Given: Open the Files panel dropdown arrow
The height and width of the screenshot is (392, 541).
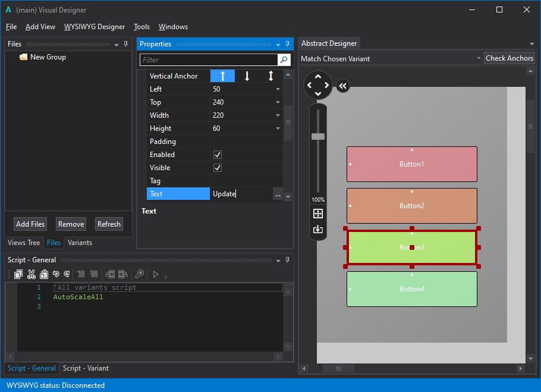Looking at the screenshot, I should point(117,43).
